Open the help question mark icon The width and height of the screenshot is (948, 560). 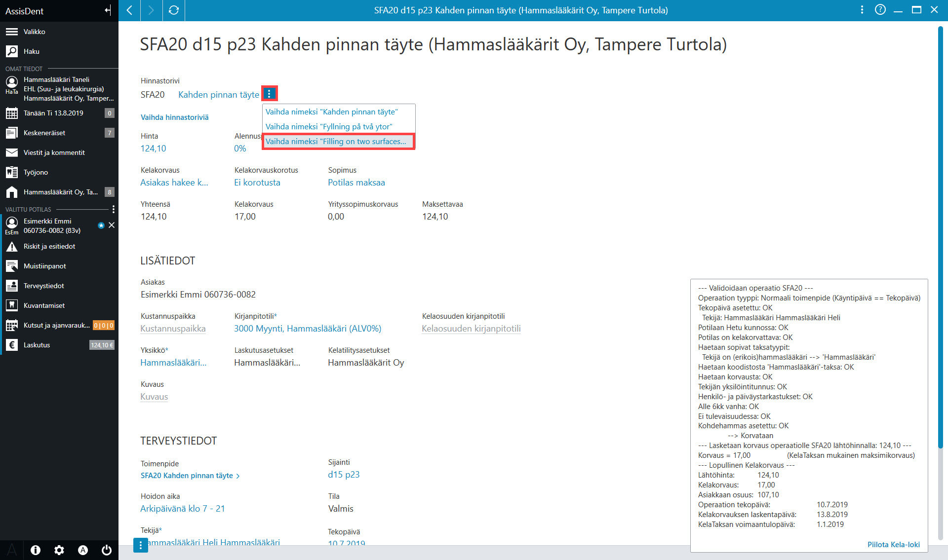click(880, 10)
